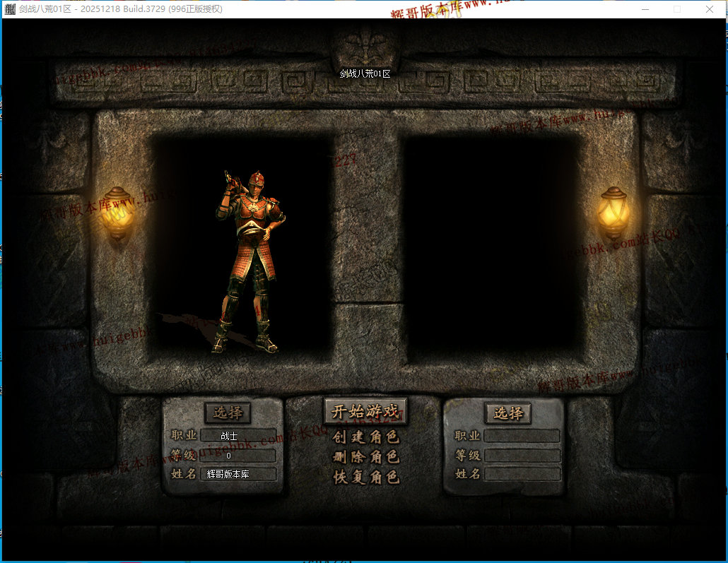Click the empty right-side 姓名 field
Image resolution: width=728 pixels, height=563 pixels.
click(522, 474)
